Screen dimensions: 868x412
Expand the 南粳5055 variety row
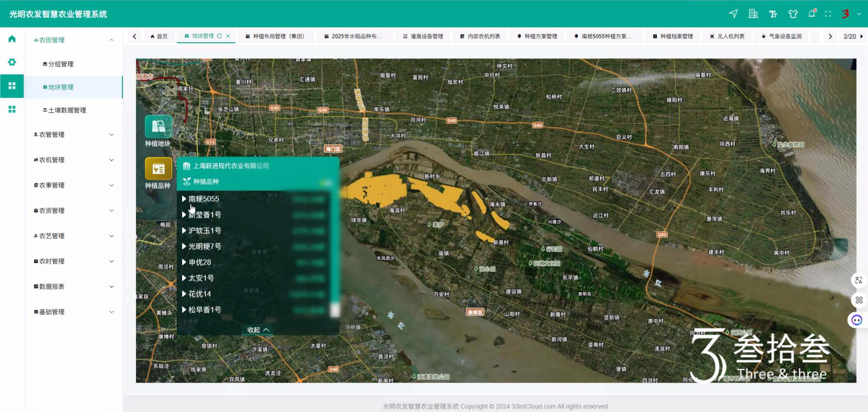click(184, 199)
